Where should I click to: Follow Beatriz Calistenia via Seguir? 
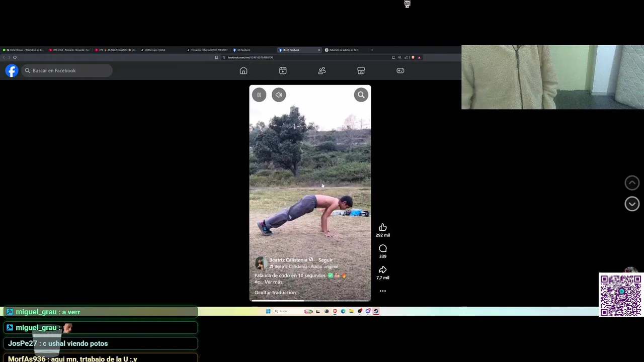[326, 260]
